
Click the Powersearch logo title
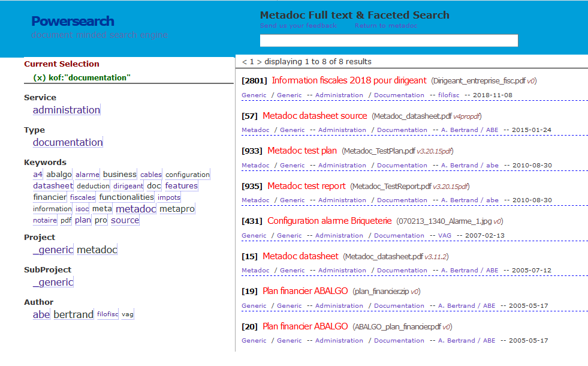pos(73,21)
